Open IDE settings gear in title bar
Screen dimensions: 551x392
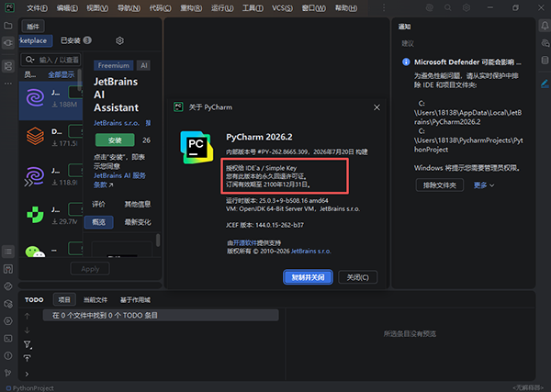[x=466, y=7]
